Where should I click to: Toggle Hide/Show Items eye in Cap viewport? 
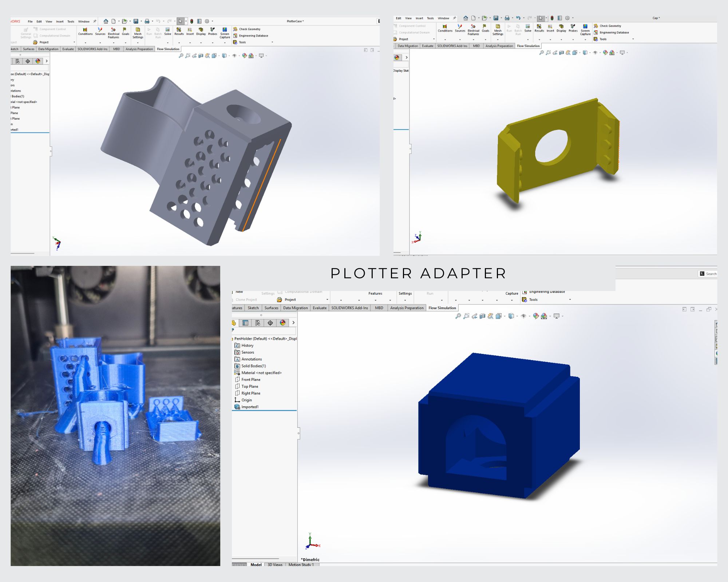tap(595, 53)
